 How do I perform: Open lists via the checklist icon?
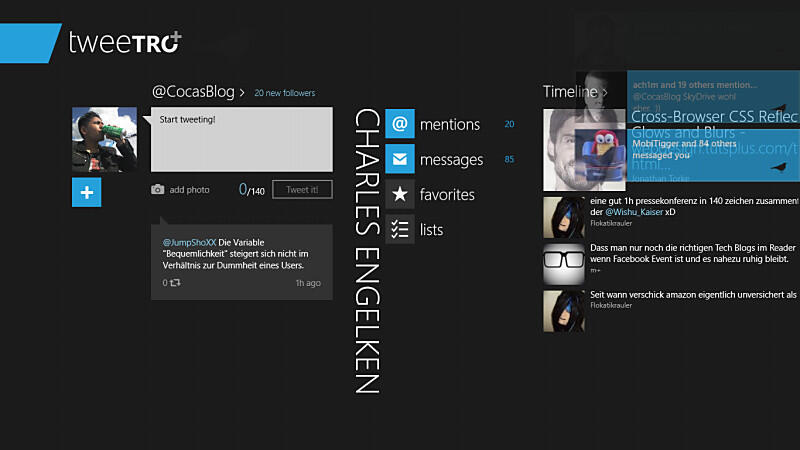[400, 230]
